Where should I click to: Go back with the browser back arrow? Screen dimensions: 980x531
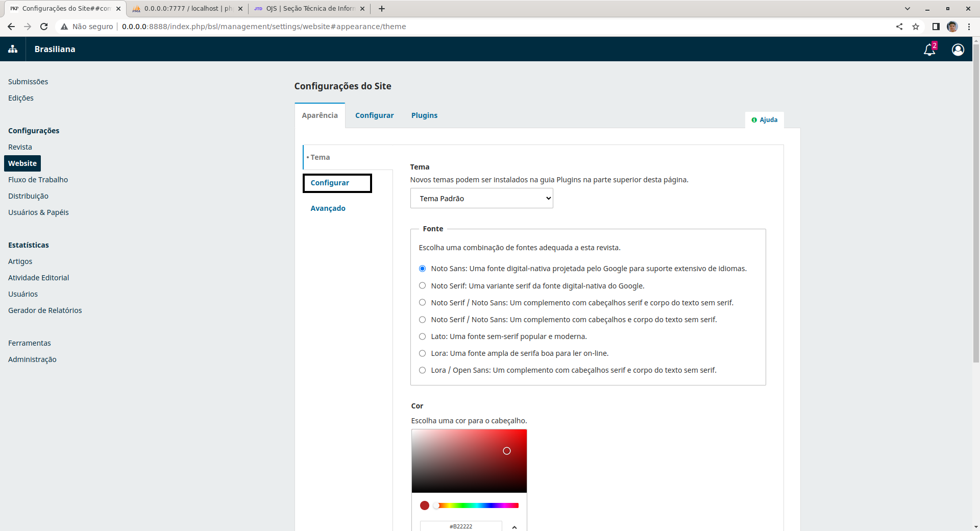(x=11, y=27)
